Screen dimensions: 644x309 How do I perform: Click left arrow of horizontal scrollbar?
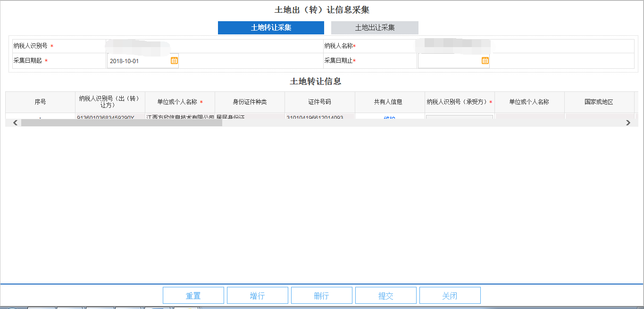pyautogui.click(x=15, y=122)
